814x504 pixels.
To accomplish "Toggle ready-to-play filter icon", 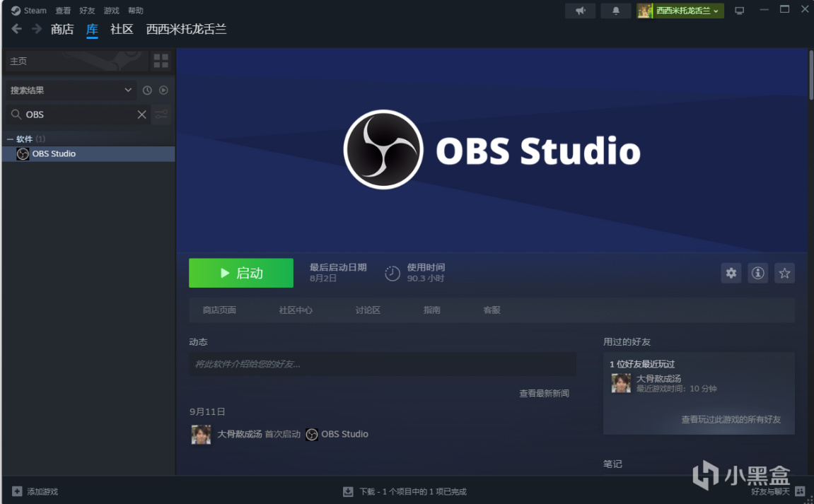I will (163, 90).
